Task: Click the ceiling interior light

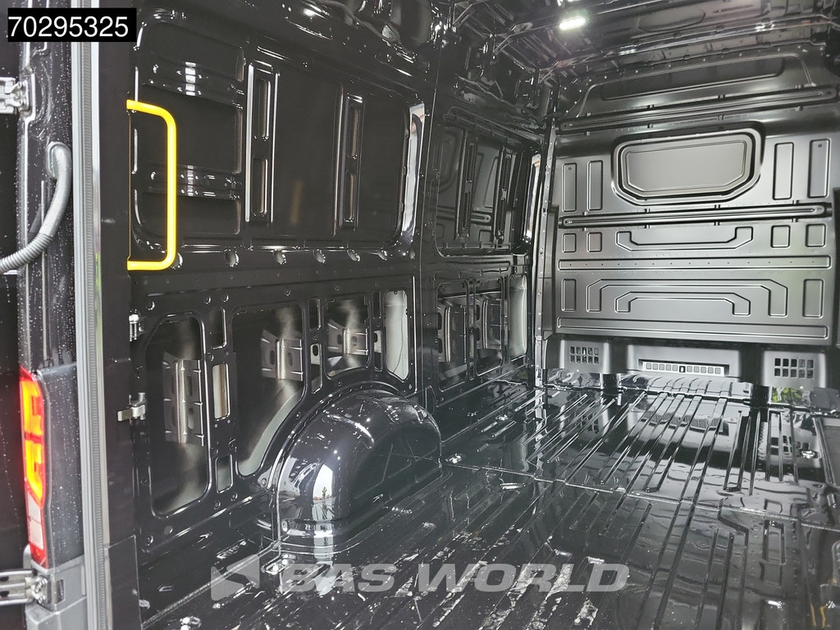Action: coord(573,22)
